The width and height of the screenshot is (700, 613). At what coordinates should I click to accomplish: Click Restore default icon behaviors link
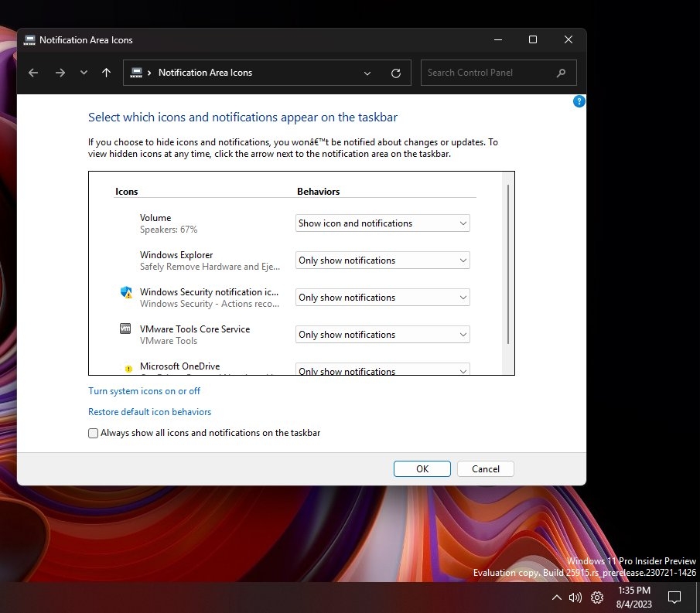click(x=149, y=412)
